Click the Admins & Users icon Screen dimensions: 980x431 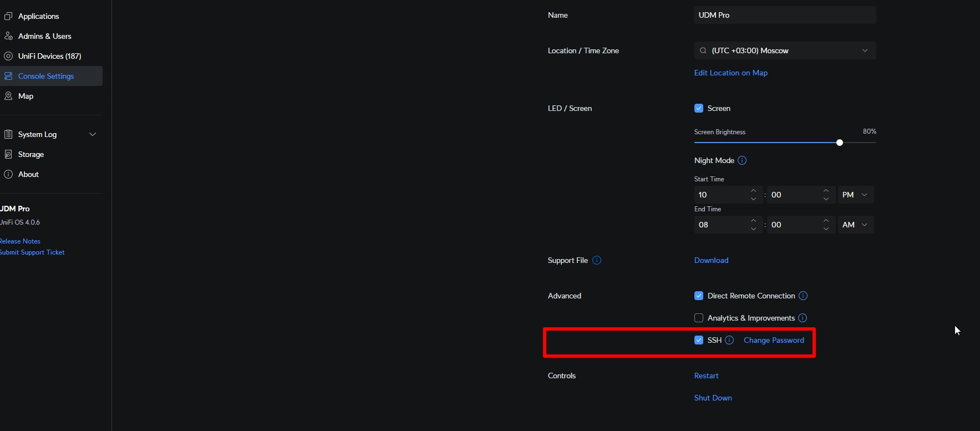(x=8, y=36)
